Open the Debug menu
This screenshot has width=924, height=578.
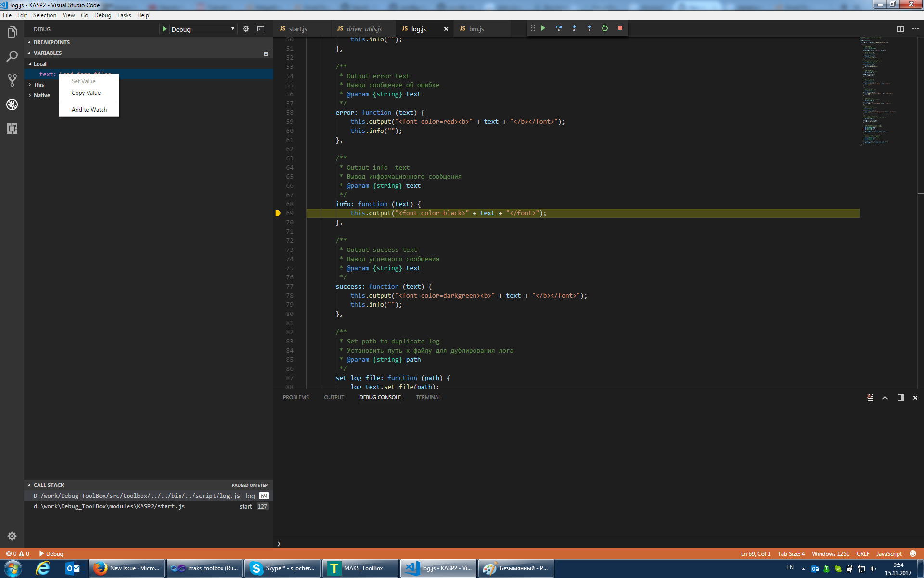click(x=103, y=15)
